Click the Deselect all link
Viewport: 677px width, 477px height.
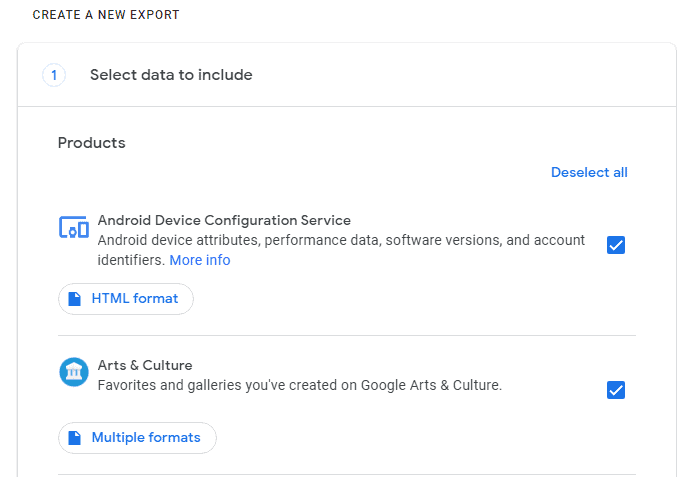[x=589, y=172]
